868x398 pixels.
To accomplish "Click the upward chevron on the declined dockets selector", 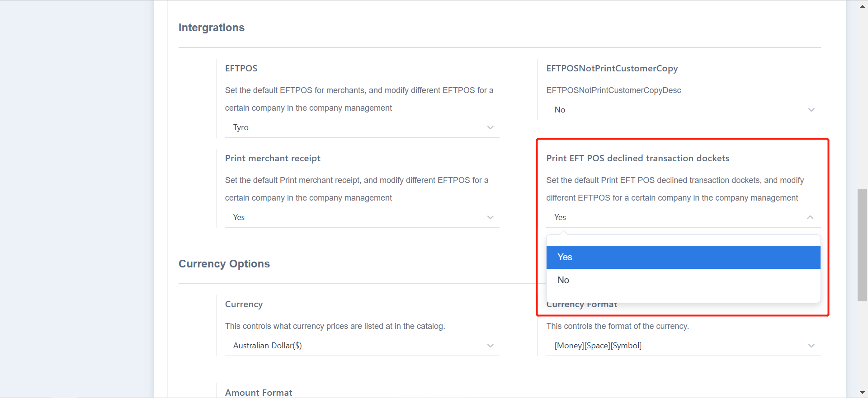I will [x=810, y=217].
